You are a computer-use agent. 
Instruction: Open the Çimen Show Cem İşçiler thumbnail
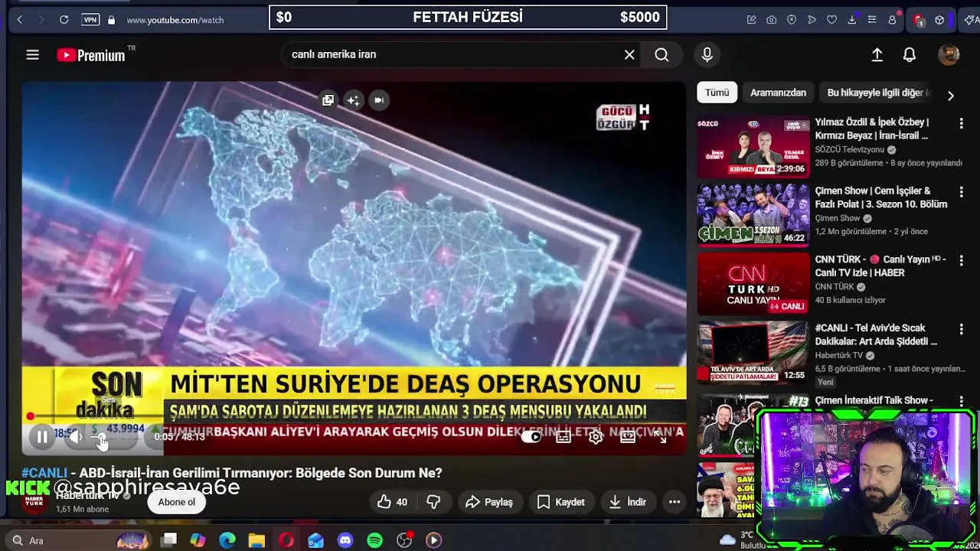753,215
